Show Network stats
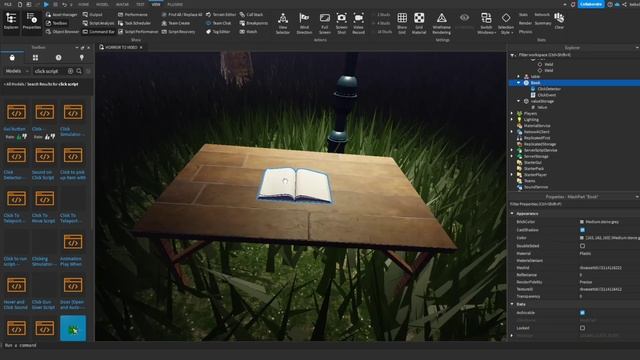Screen dimensions: 640x360 click(542, 14)
